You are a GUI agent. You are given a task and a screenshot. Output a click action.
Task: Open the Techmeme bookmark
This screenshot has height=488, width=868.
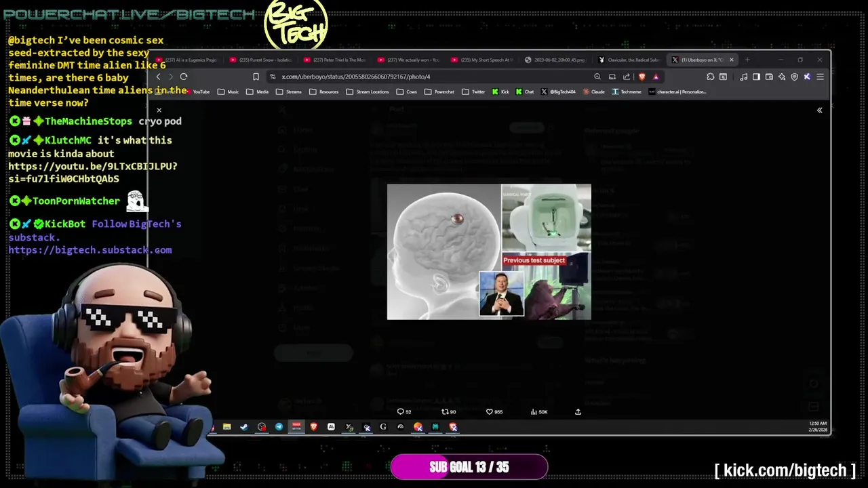pos(627,91)
